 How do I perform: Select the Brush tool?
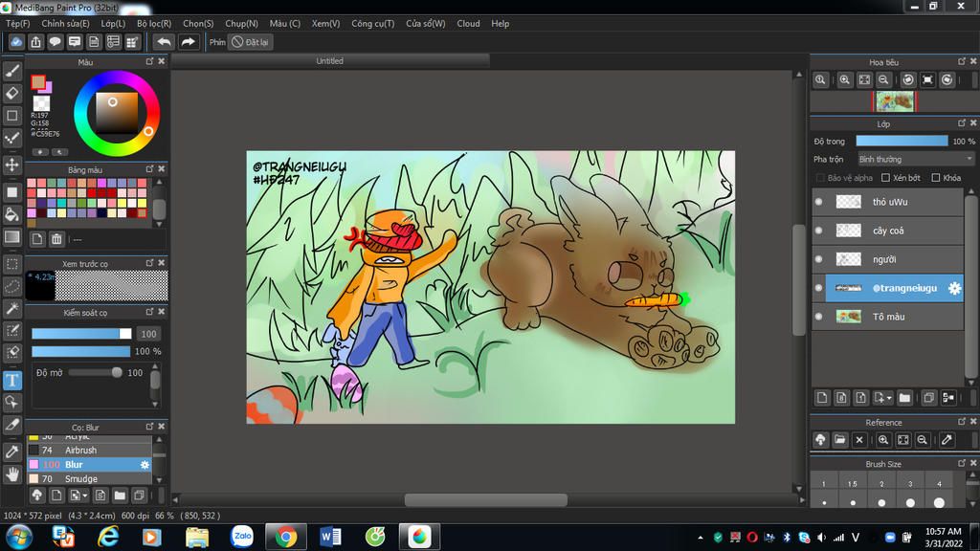click(11, 71)
